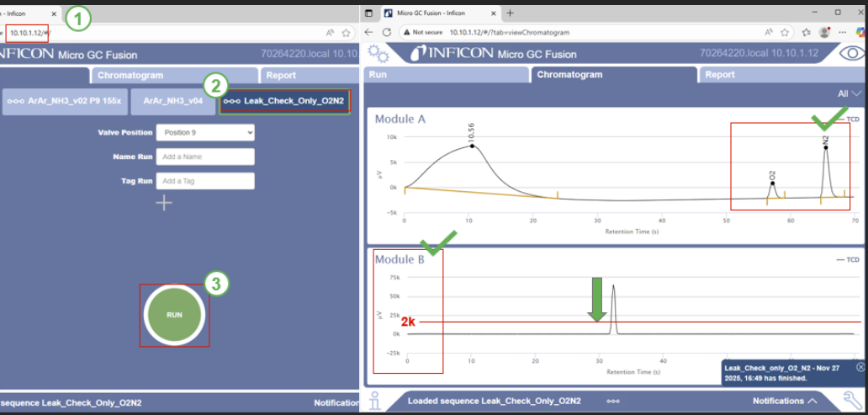This screenshot has width=868, height=415.
Task: Click the info icon at bottom left
Action: (376, 401)
